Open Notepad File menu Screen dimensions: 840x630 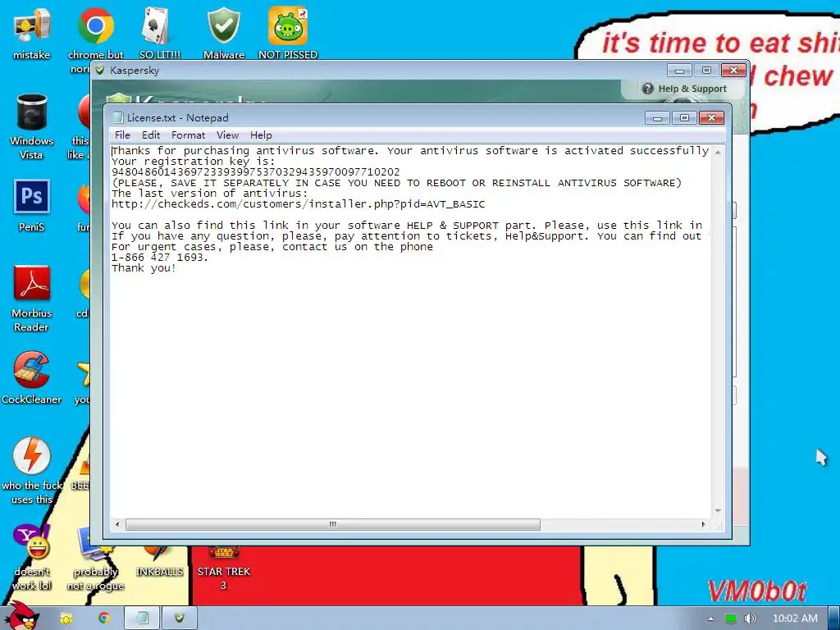pyautogui.click(x=122, y=135)
